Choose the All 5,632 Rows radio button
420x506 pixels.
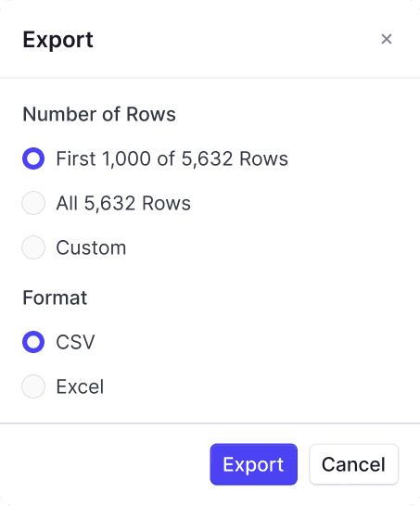tap(33, 203)
